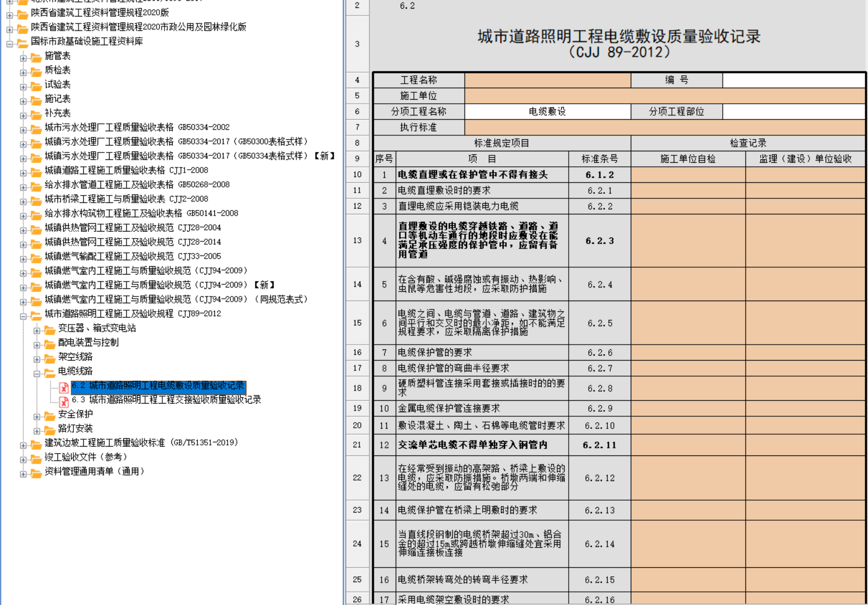Select row header 13 in the sheet
Screen dimensions: 868x605
(x=357, y=241)
